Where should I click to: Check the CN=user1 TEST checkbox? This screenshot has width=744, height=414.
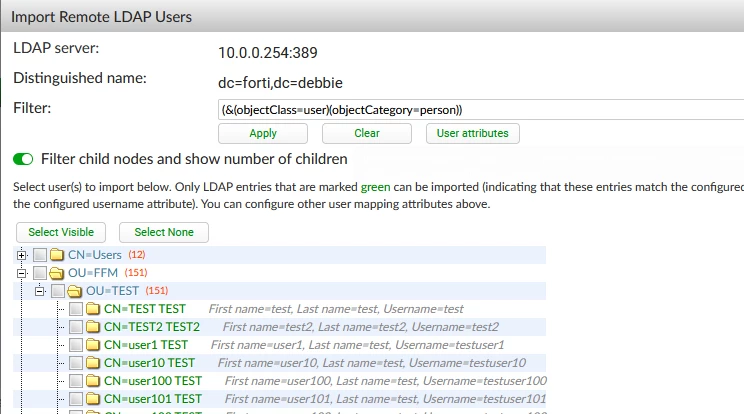coord(76,345)
